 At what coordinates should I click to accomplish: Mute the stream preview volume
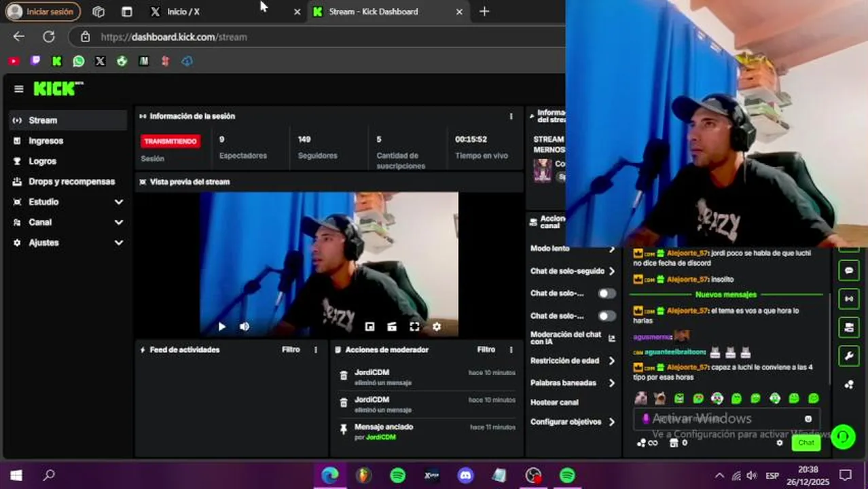pyautogui.click(x=245, y=327)
